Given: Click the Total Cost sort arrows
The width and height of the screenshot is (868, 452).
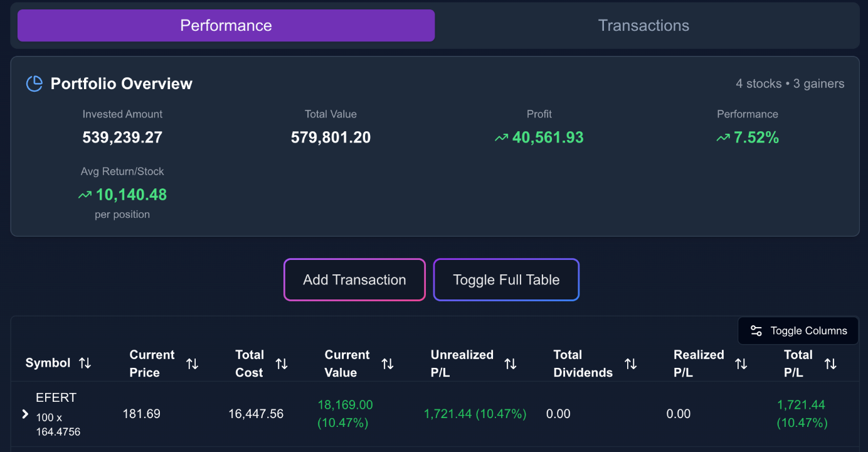Looking at the screenshot, I should click(x=282, y=363).
